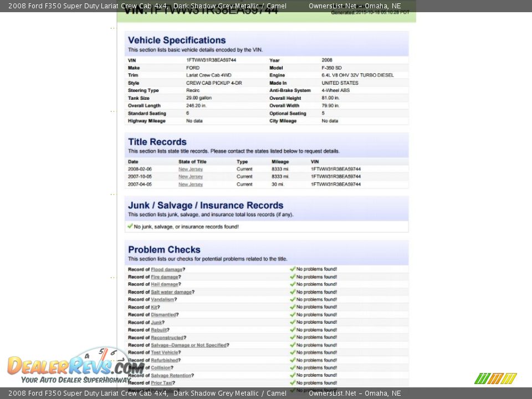Open the Dismantled record link
532x399 pixels.
[x=163, y=315]
